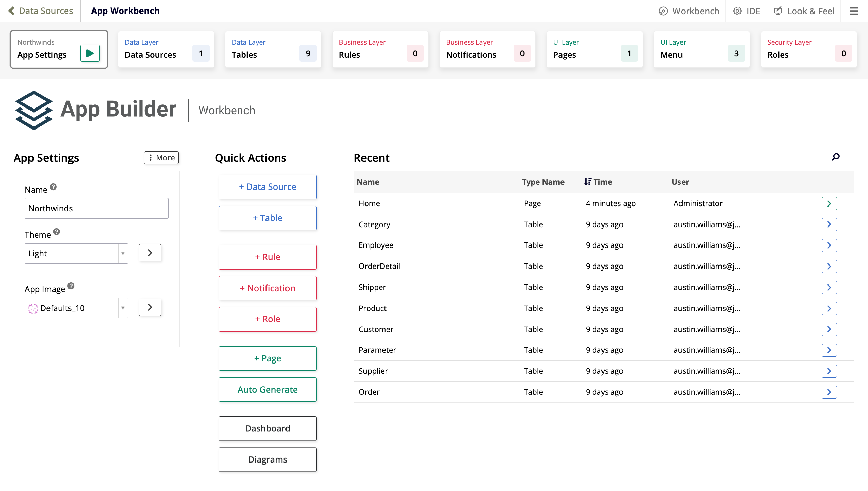
Task: Click the search icon in the Recent panel
Action: [835, 157]
